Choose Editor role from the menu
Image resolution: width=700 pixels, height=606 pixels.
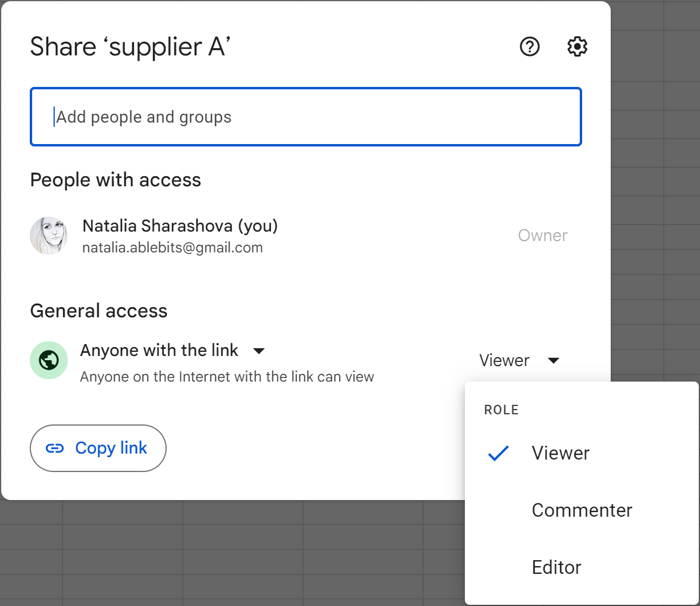point(581,567)
